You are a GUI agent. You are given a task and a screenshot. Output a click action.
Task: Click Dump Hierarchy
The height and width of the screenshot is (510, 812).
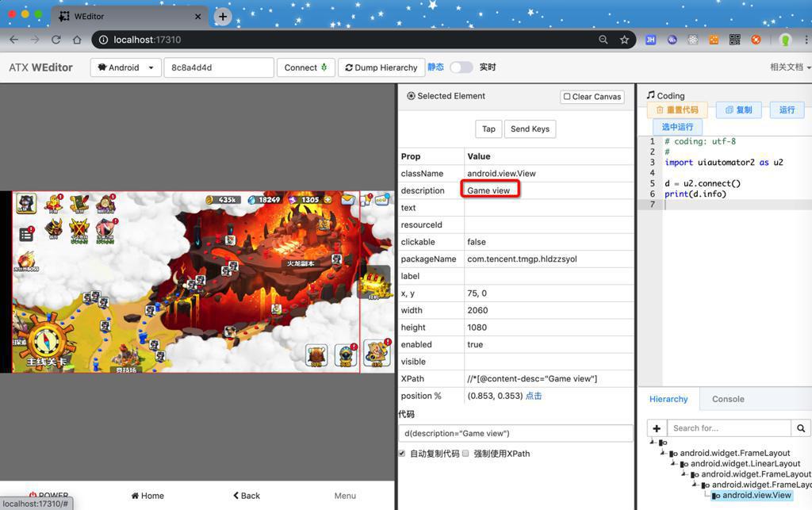pos(381,68)
